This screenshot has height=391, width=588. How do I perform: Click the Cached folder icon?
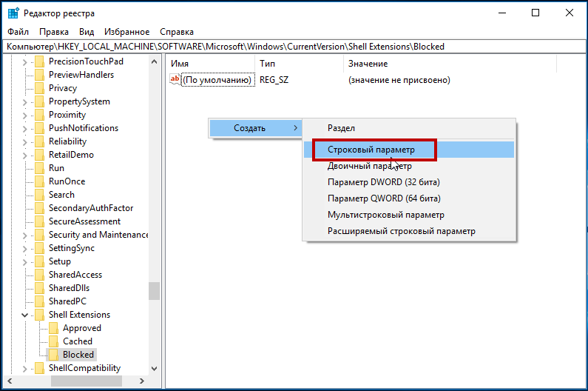tap(54, 341)
